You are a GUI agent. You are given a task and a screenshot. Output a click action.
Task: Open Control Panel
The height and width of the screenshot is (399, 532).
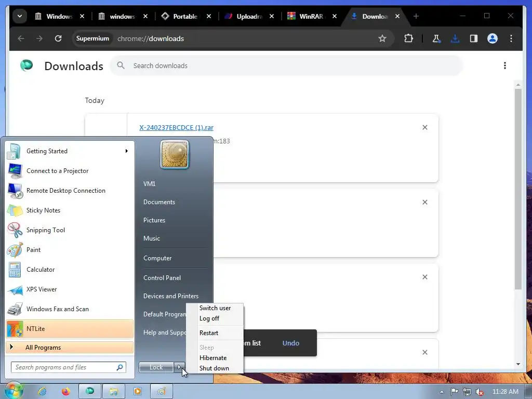click(162, 277)
